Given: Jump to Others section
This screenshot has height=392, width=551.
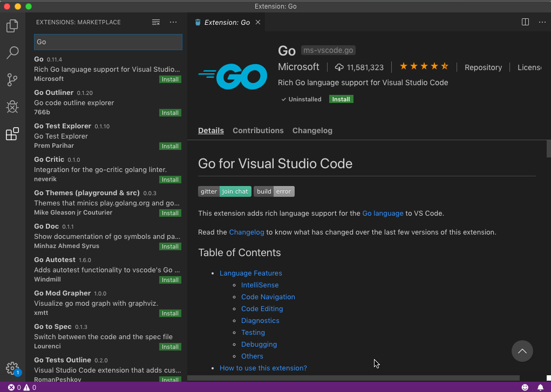Looking at the screenshot, I should pos(252,356).
